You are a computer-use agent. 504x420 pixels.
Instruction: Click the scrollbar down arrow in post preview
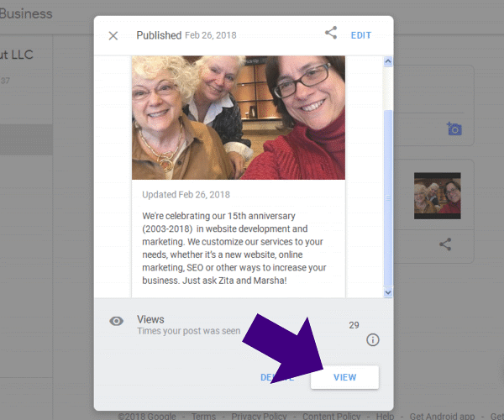click(x=387, y=291)
